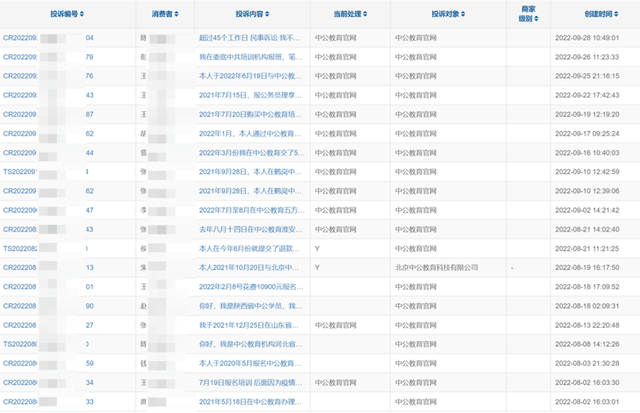640x413 pixels.
Task: Select timestamp '2022-08-03 21:30:28'
Action: 587,363
